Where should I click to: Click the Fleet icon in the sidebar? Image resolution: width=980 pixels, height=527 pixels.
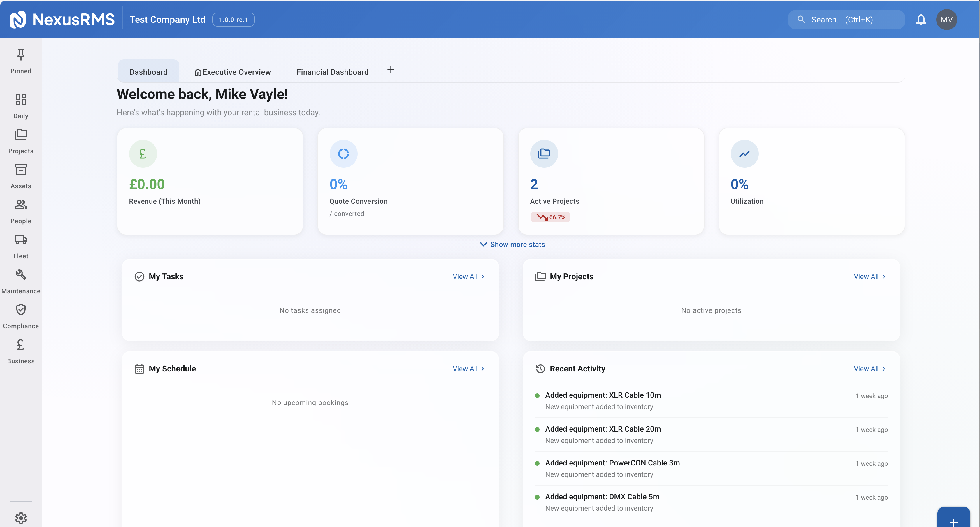[21, 246]
